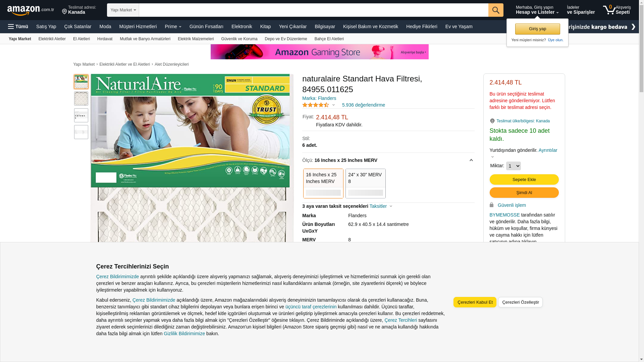Accept cookies with Çerezleri Kabul Et
This screenshot has width=644, height=362.
[x=475, y=302]
